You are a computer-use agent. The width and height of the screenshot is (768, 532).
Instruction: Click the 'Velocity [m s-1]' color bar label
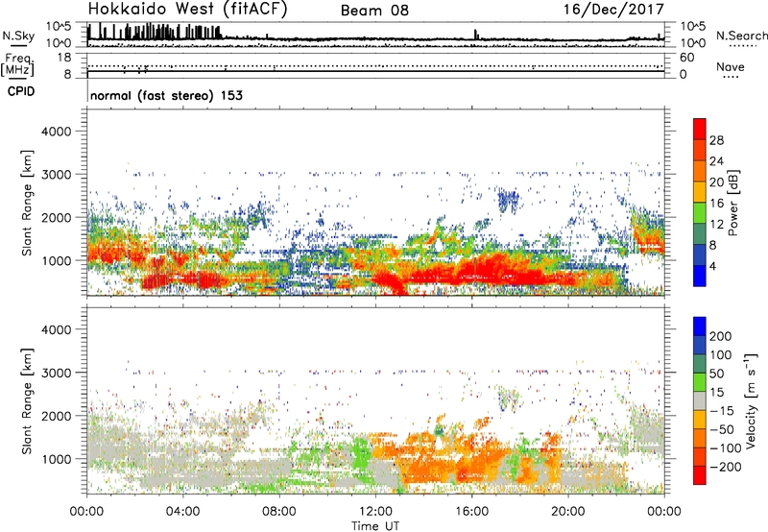(x=751, y=400)
